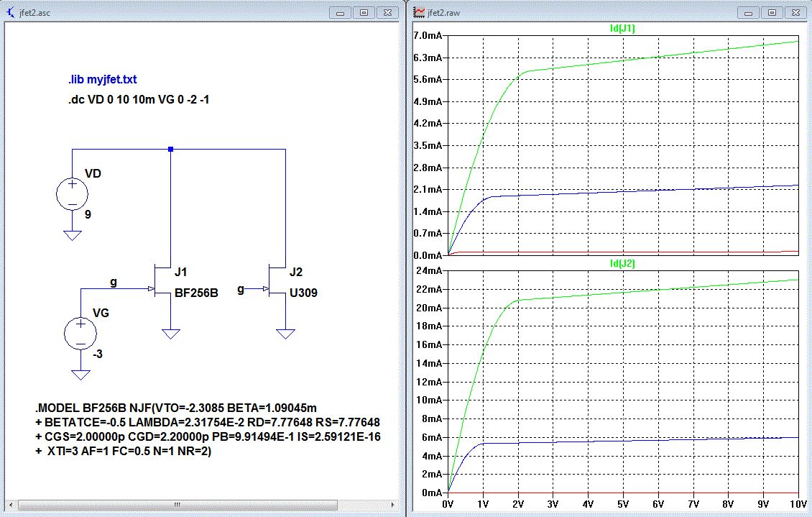Maximize the jfet2.asc schematic window
The image size is (812, 517).
pos(364,12)
